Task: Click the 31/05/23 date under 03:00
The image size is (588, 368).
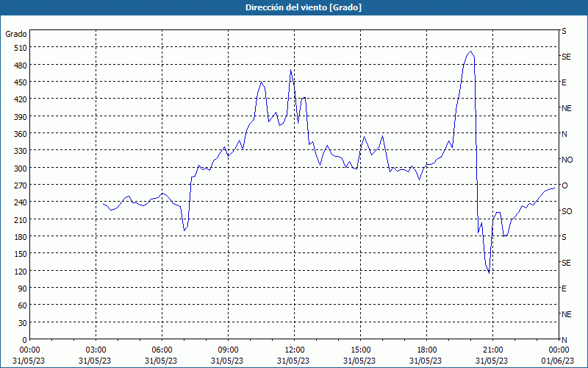Action: click(95, 361)
